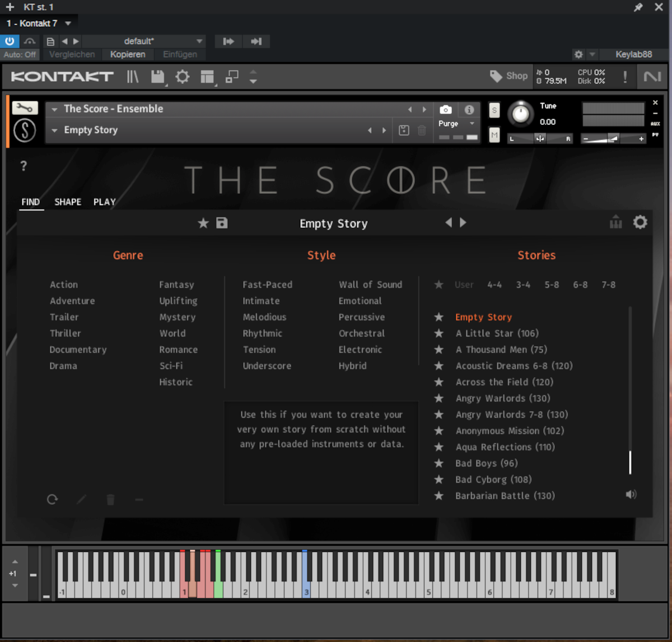Viewport: 672px width, 642px height.
Task: Select the next instrument arrow for The Score - Ensemble
Action: click(x=424, y=109)
